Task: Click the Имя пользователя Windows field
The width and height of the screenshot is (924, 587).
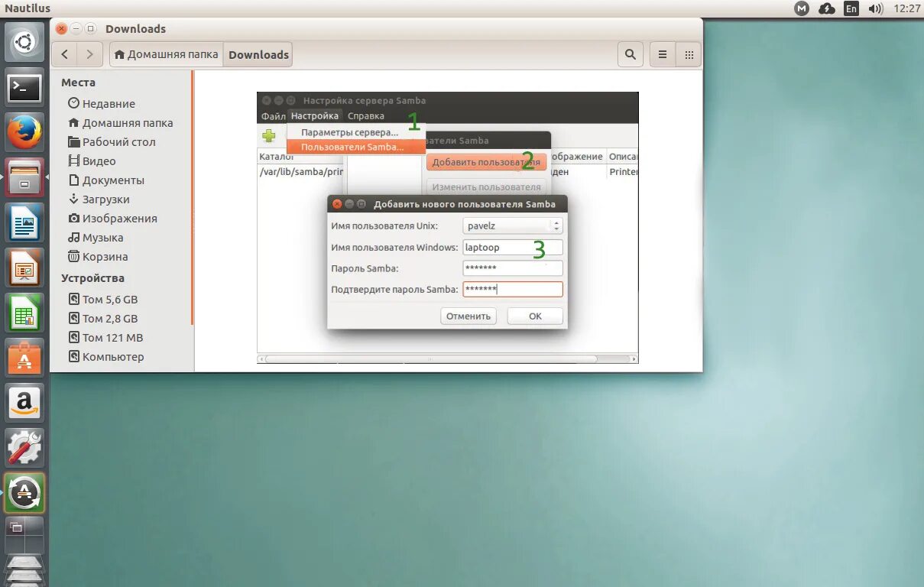Action: pyautogui.click(x=513, y=247)
